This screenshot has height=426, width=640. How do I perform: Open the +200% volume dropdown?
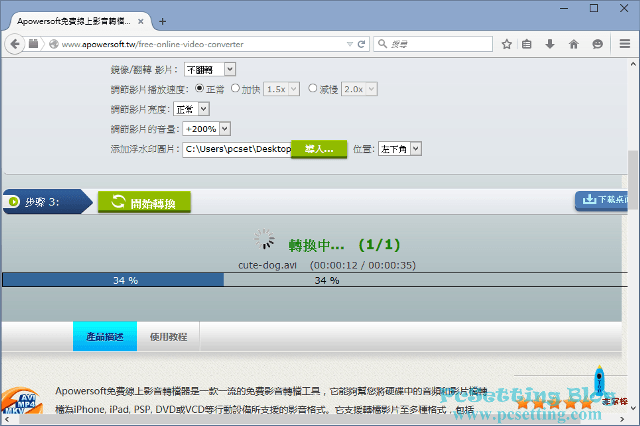click(207, 129)
